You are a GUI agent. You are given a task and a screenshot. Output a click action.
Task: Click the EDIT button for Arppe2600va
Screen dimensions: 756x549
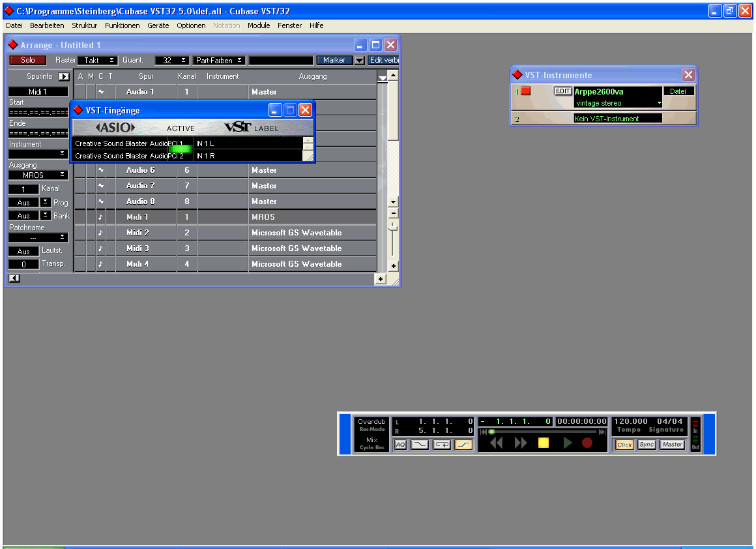[562, 91]
